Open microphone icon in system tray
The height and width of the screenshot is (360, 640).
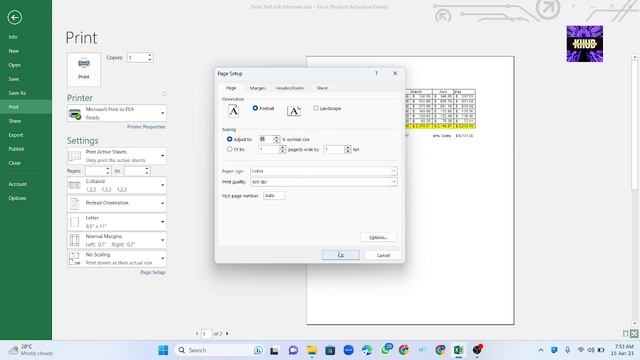[x=567, y=350]
